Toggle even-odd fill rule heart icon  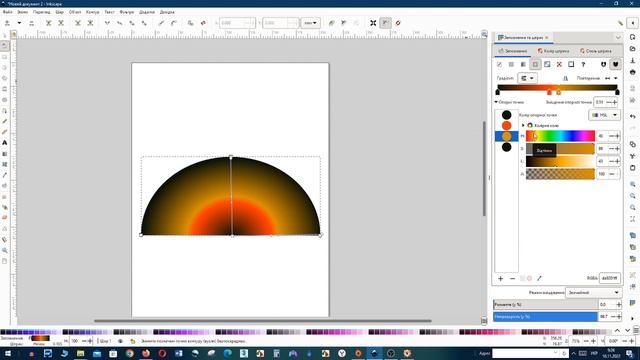[603, 64]
